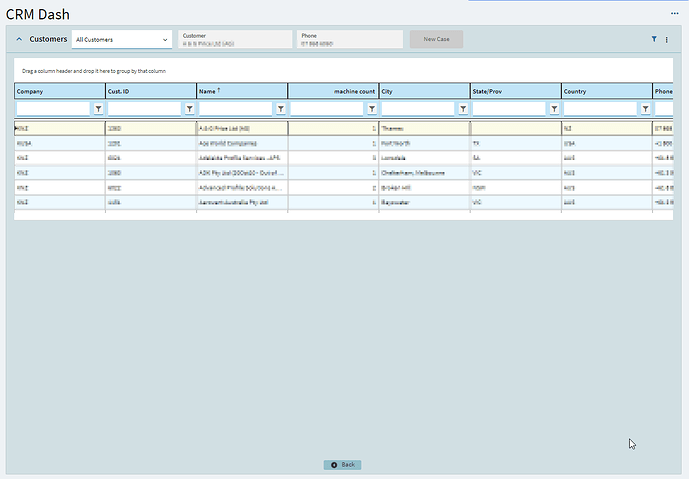Click the machine count filter text box
Image resolution: width=689 pixels, height=479 pixels.
(327, 109)
